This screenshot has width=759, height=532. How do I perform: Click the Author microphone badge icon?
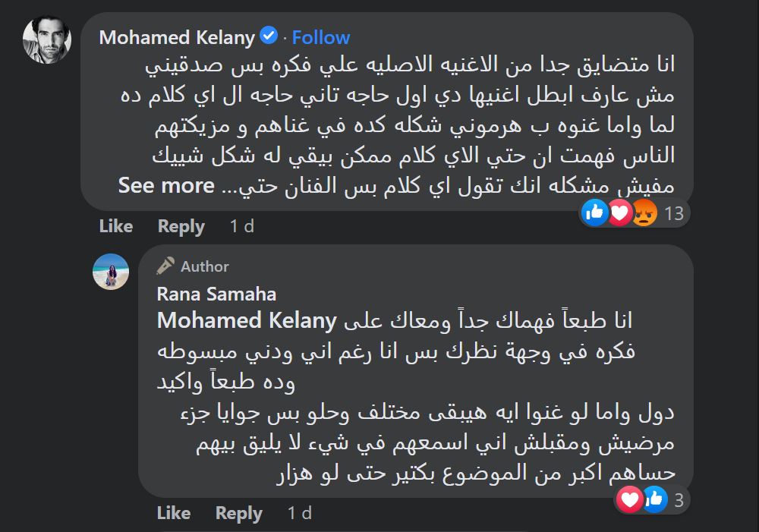coord(165,266)
